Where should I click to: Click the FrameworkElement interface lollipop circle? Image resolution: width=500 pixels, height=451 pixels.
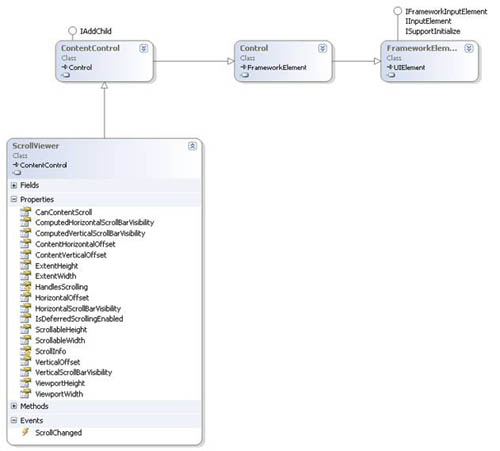coord(397,11)
